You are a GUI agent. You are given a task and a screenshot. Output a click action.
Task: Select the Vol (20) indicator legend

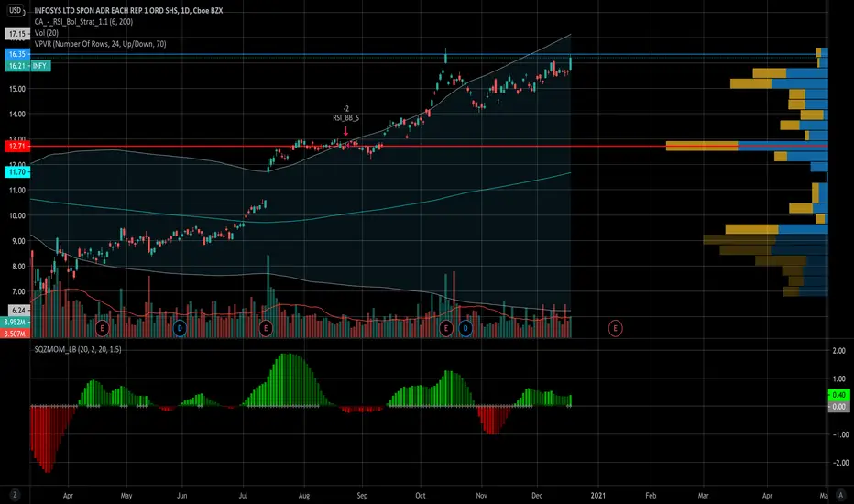tap(47, 33)
